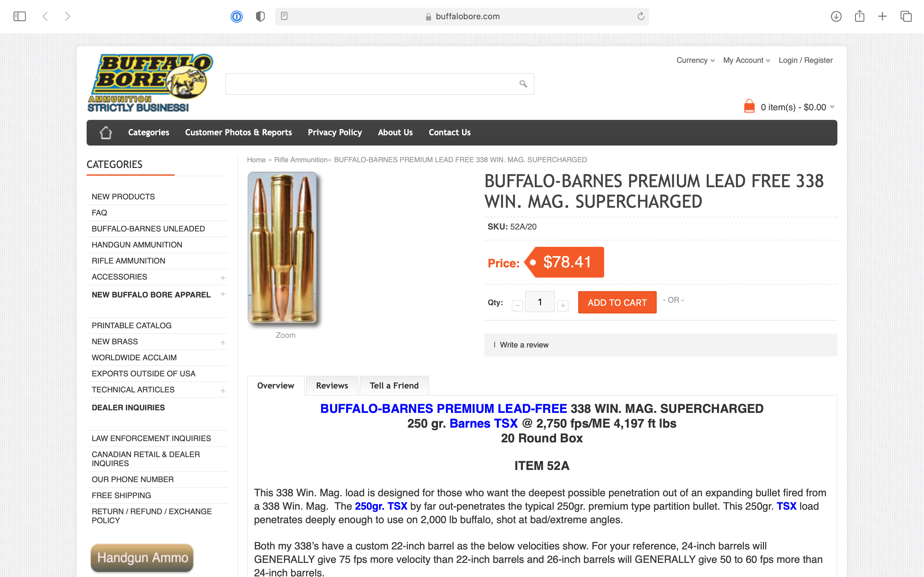Open the privacy shield icon in toolbar
Image resolution: width=924 pixels, height=577 pixels.
(x=261, y=16)
